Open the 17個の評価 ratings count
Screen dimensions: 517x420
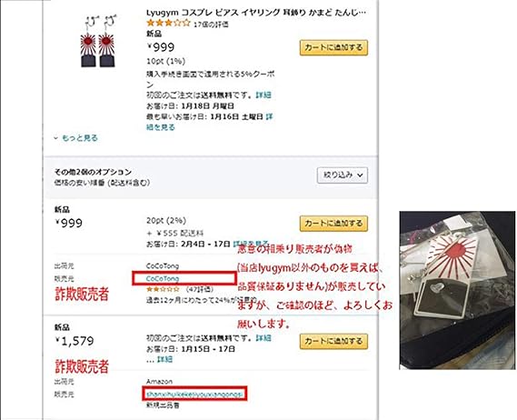(211, 25)
